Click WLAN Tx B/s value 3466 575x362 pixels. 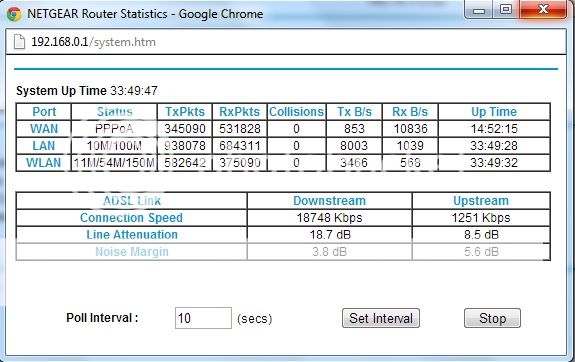point(354,162)
